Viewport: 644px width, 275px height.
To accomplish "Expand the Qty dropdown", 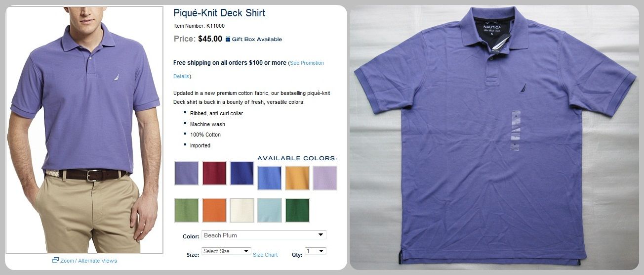I will (x=316, y=251).
